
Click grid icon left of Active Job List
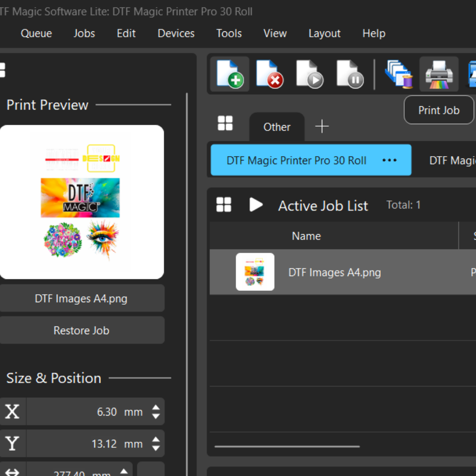(x=224, y=205)
